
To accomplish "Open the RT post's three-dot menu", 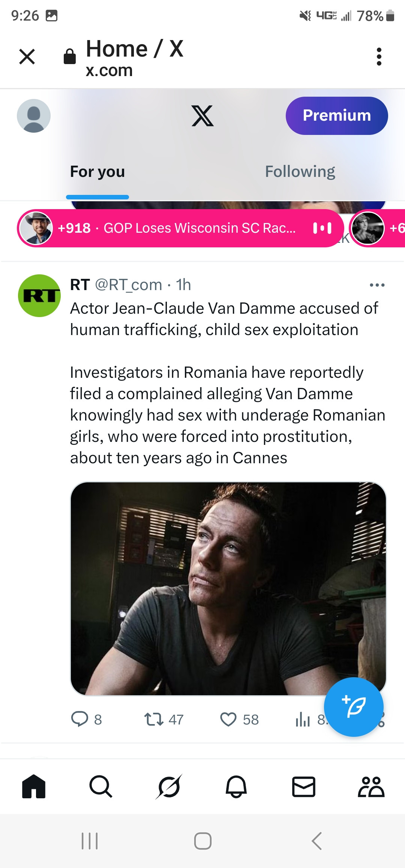I will (377, 285).
